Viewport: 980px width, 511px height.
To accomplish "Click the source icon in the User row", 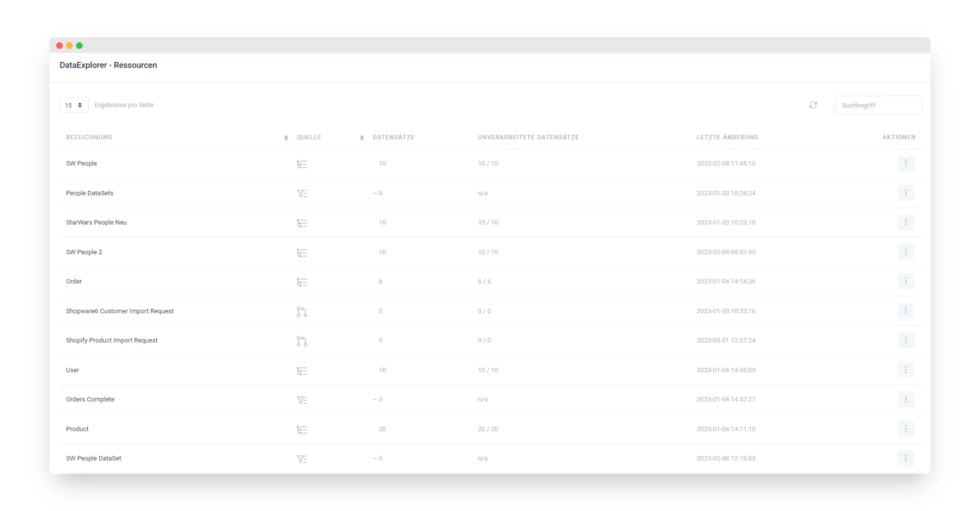I will coord(302,371).
